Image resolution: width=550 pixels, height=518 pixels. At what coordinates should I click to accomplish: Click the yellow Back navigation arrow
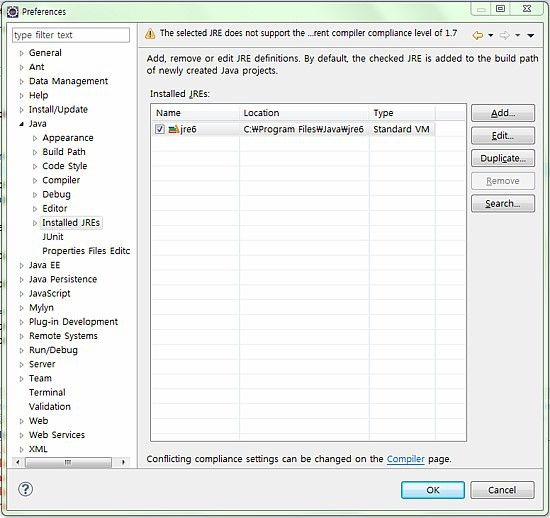click(478, 35)
